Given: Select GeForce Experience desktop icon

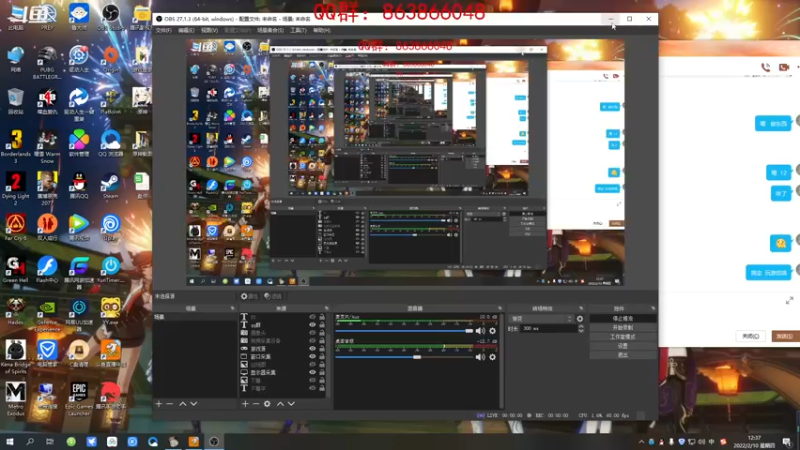Looking at the screenshot, I should [x=47, y=316].
